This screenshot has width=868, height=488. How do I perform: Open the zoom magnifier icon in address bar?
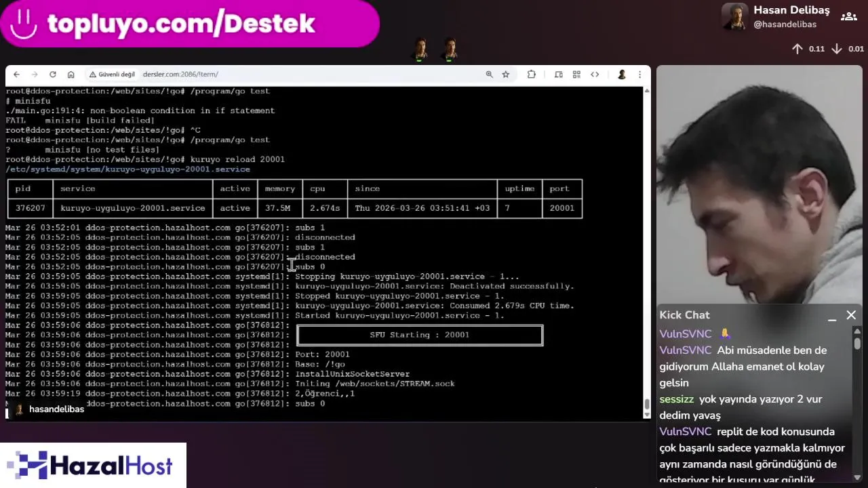click(x=489, y=75)
